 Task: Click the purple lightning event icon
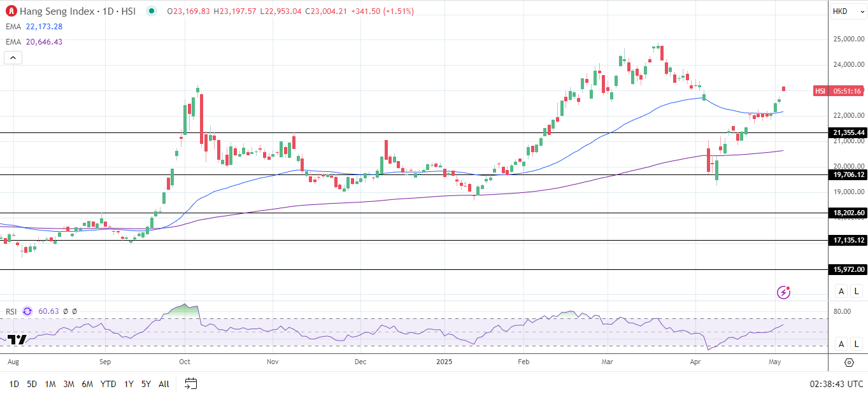click(784, 292)
